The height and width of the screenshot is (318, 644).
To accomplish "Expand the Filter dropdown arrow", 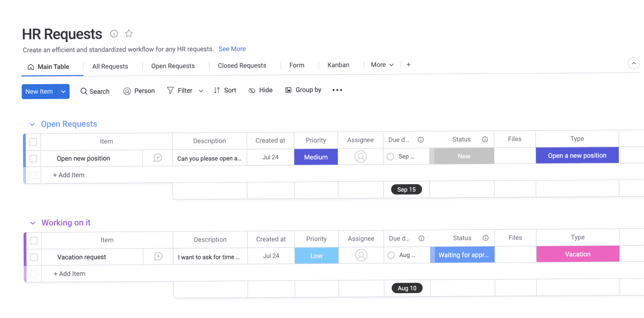I will coord(201,91).
